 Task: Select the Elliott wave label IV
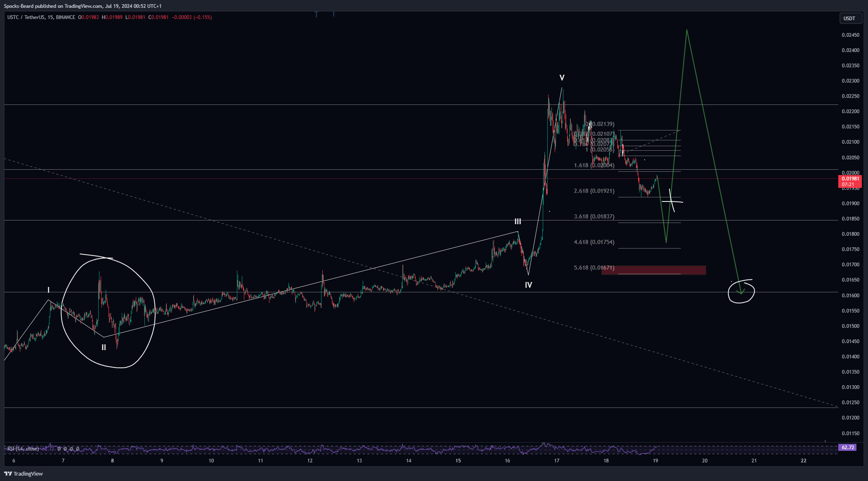pos(528,285)
